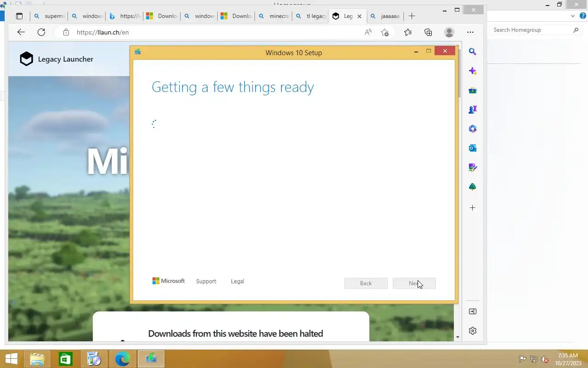Open the sidebar Outlook icon

click(x=472, y=148)
